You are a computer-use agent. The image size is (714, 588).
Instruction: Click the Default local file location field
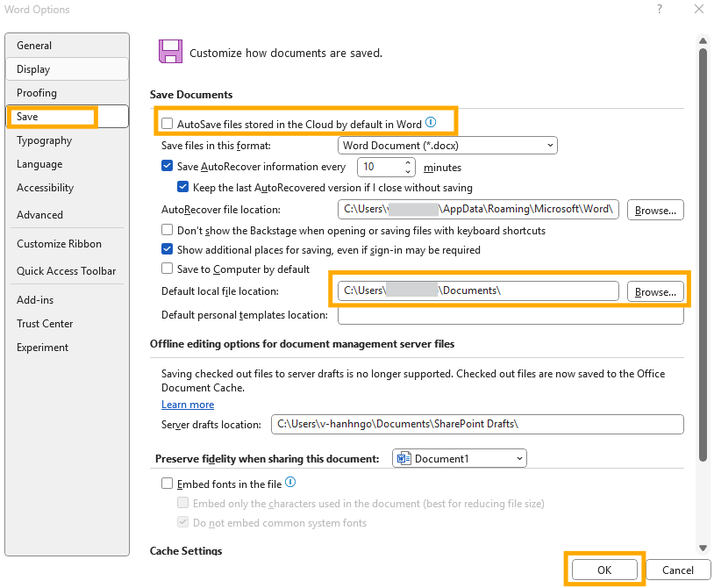(x=478, y=291)
